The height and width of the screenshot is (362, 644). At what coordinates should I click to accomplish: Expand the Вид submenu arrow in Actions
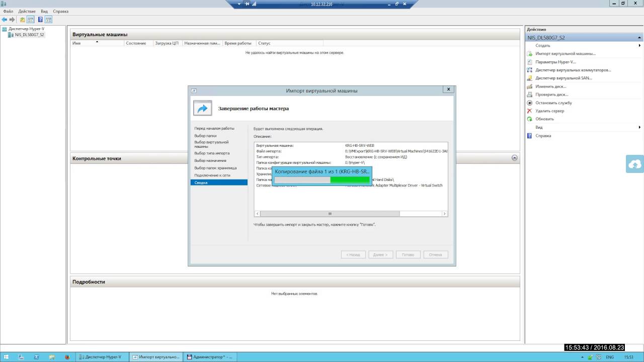click(640, 127)
